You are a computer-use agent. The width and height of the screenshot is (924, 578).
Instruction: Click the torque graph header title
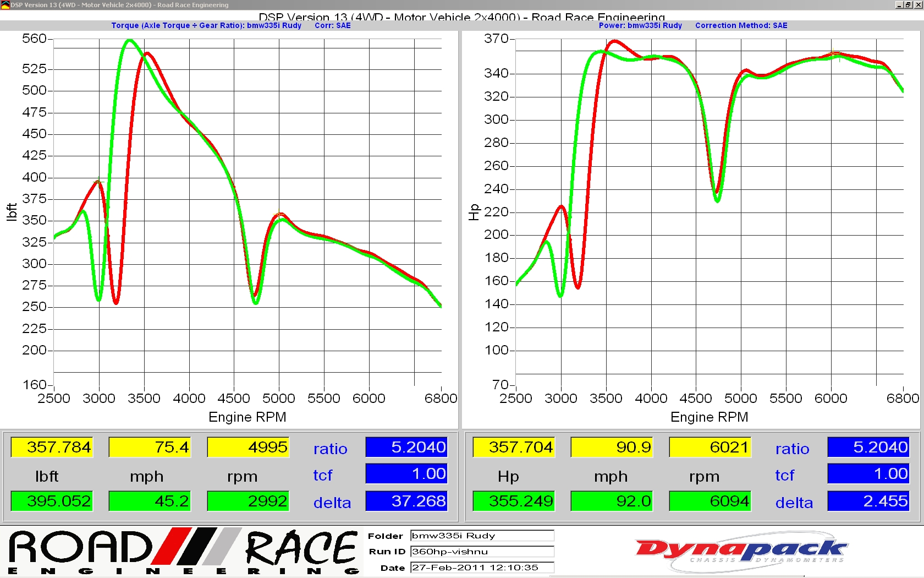coord(206,25)
